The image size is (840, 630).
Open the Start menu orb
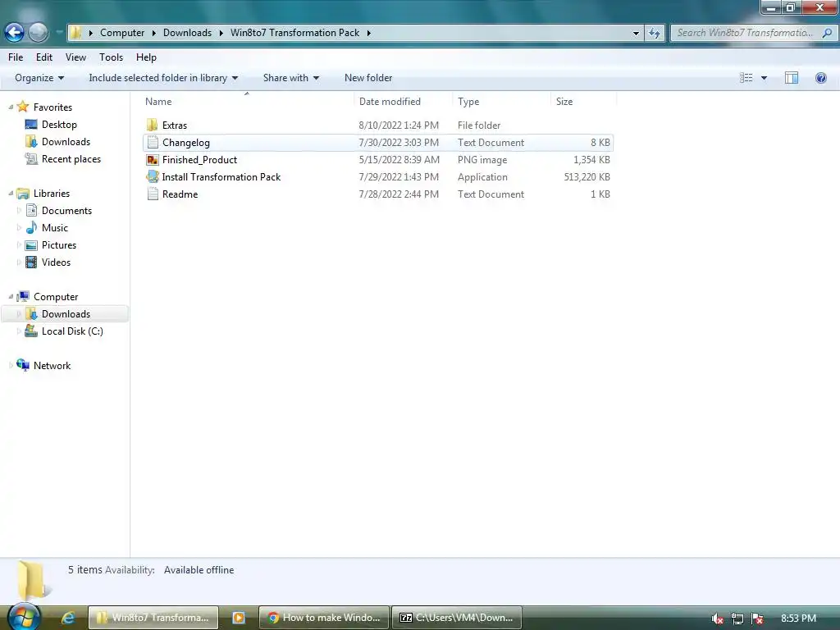click(x=24, y=617)
